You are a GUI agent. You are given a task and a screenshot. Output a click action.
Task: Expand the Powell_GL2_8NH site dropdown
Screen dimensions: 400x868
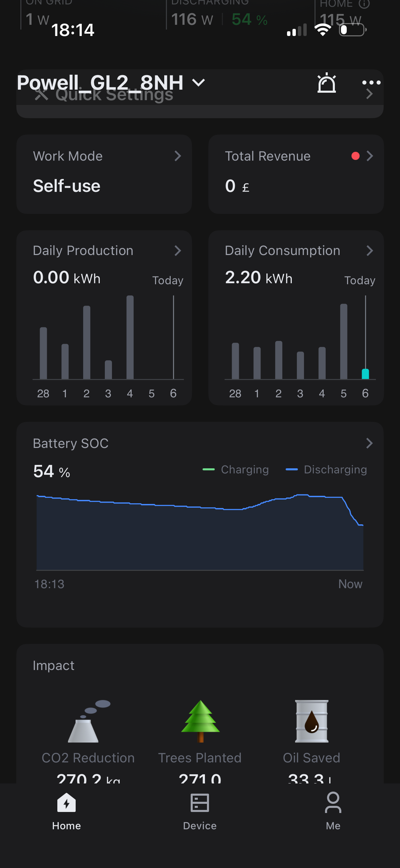pos(198,83)
